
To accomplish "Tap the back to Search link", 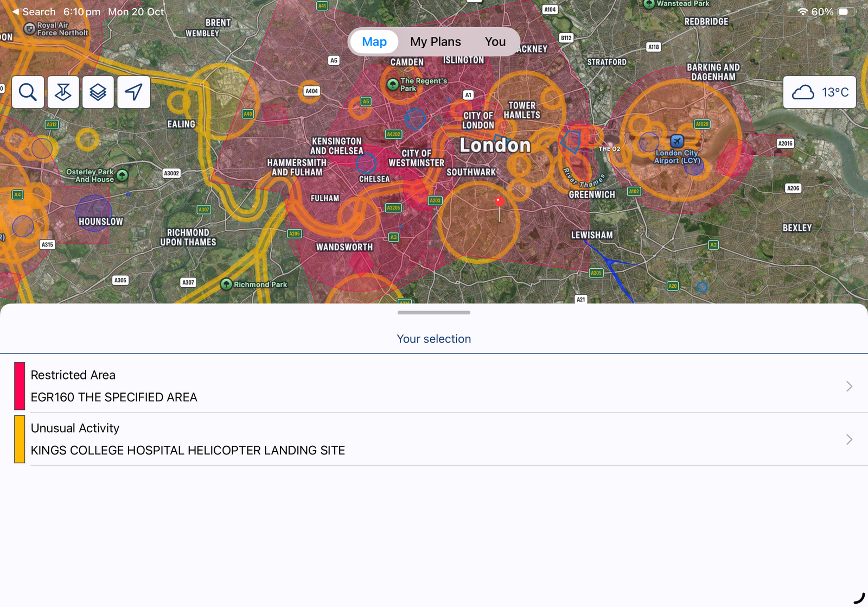I will tap(34, 12).
